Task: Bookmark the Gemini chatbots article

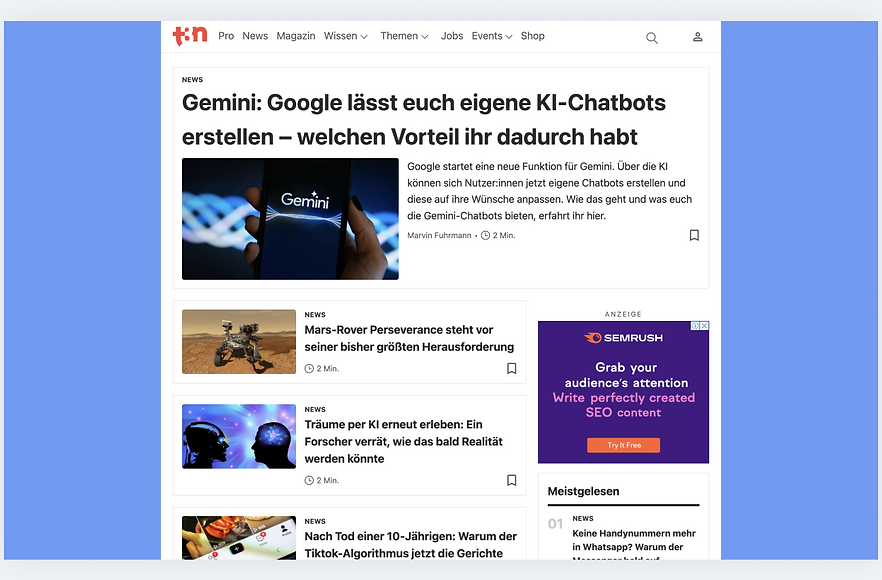Action: pos(694,235)
